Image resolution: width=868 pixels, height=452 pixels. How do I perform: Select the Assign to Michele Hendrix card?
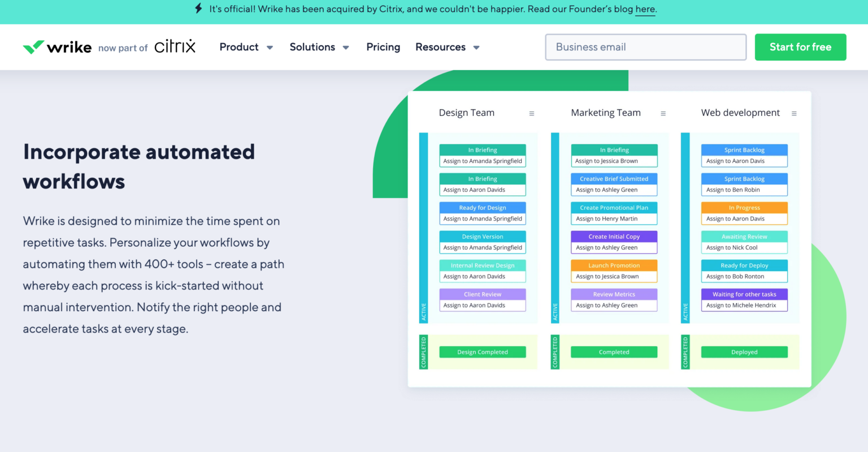pyautogui.click(x=744, y=305)
